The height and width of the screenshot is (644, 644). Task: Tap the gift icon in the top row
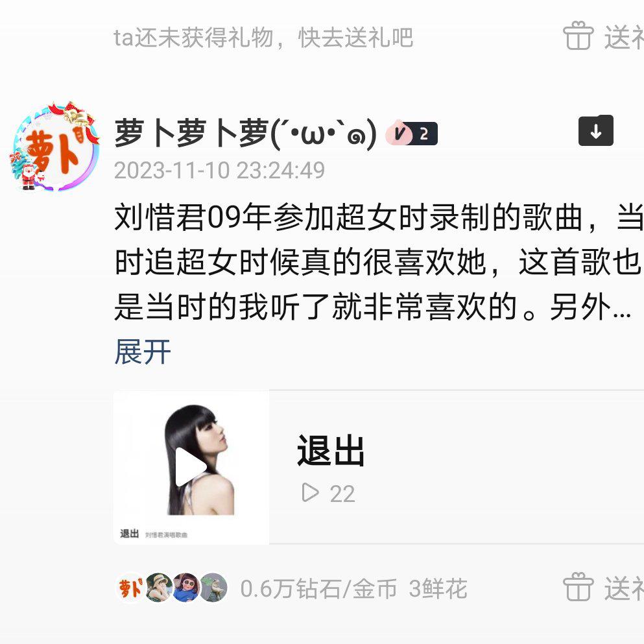pos(578,36)
